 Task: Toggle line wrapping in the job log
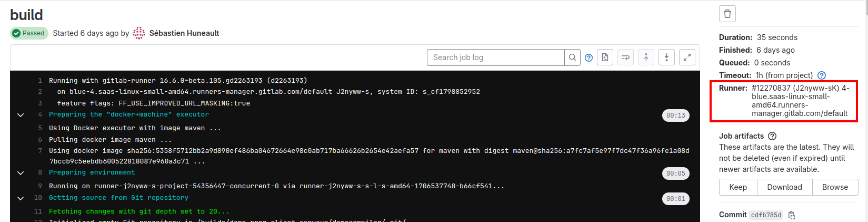pos(625,57)
